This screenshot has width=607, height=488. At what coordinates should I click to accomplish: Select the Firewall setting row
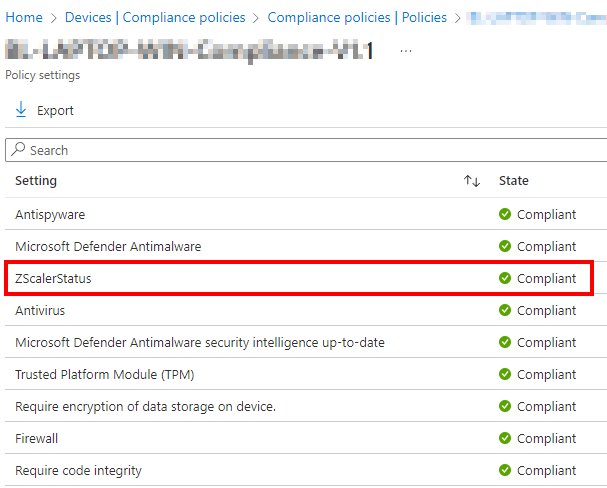[x=306, y=438]
